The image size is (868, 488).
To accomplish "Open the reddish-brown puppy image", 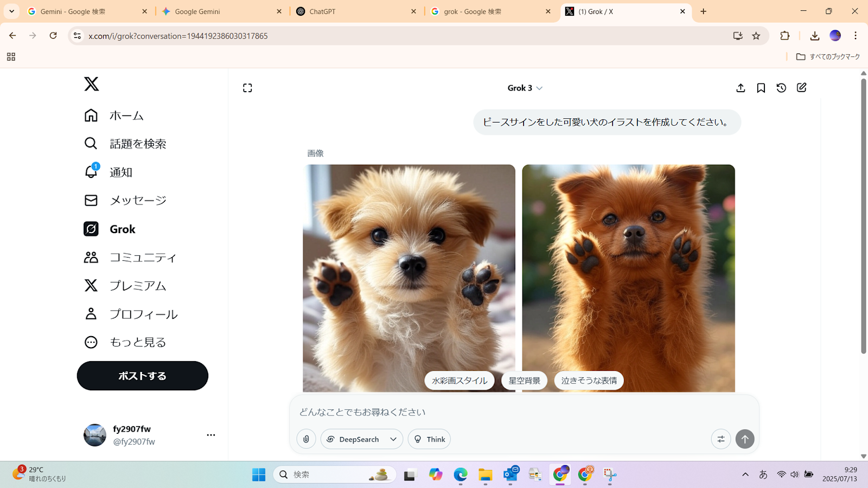I will (628, 278).
